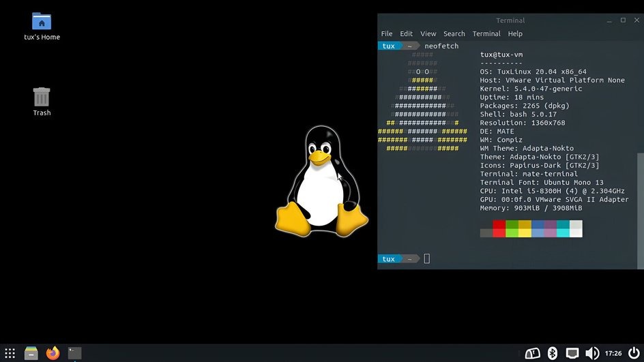Click the 'GPU: 00:0f.0 VMware SVGA II Adapter' line
The height and width of the screenshot is (362, 644).
(554, 200)
